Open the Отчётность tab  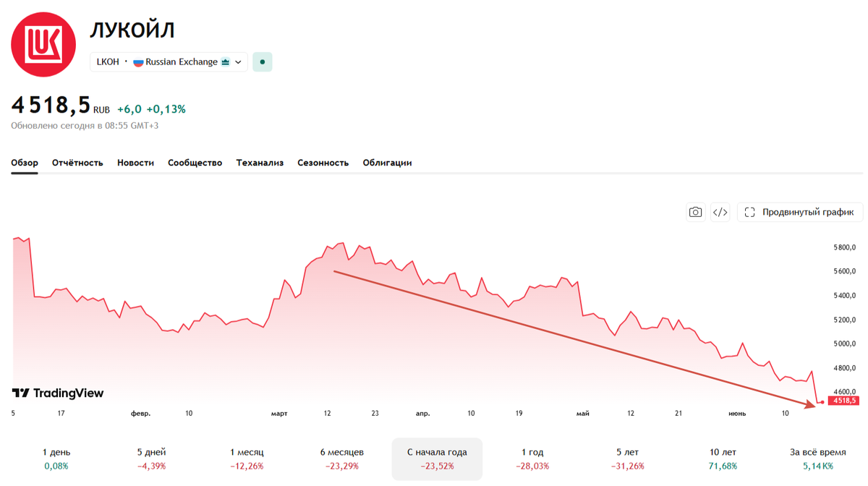[77, 163]
